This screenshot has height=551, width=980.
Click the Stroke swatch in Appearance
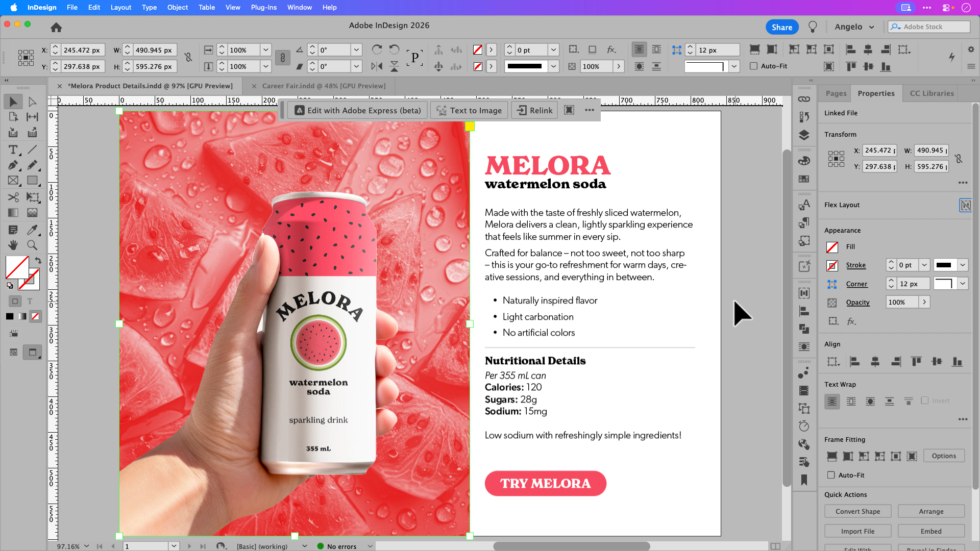pos(832,266)
